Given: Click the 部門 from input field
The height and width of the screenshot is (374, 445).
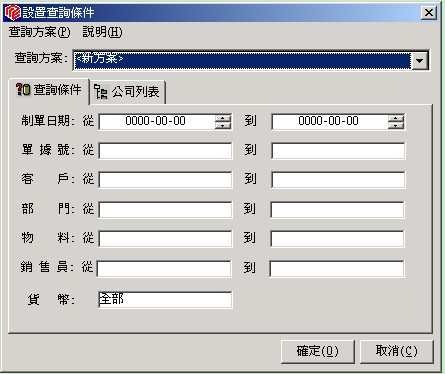Looking at the screenshot, I should click(165, 210).
